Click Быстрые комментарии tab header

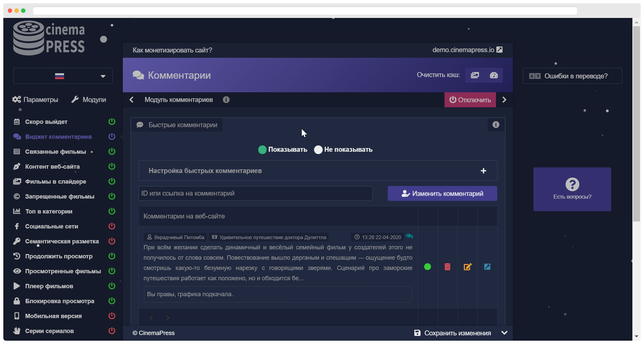click(x=177, y=125)
